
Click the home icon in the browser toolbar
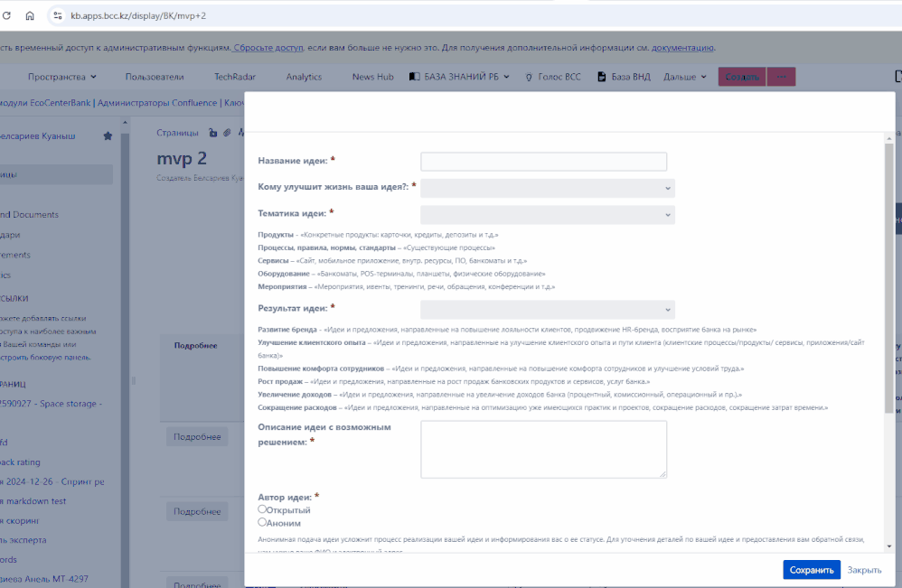pyautogui.click(x=30, y=15)
